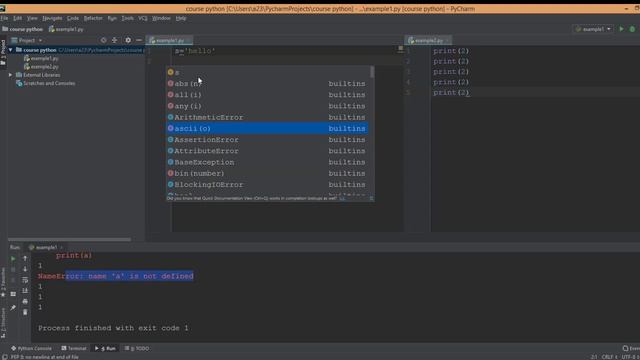640x360 pixels.
Task: Open the Event Log
Action: 631,349
